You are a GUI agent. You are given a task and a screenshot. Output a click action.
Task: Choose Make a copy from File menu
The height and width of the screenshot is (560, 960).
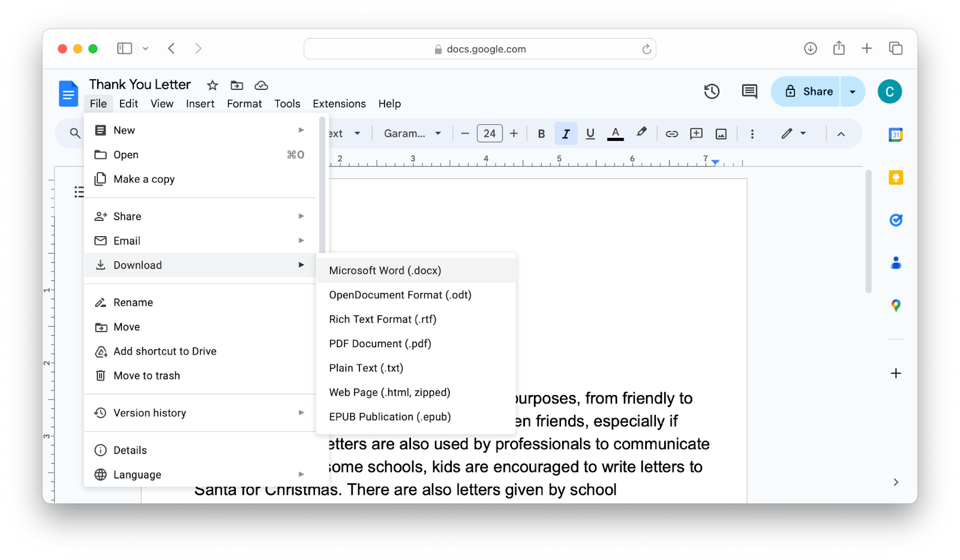(x=144, y=179)
